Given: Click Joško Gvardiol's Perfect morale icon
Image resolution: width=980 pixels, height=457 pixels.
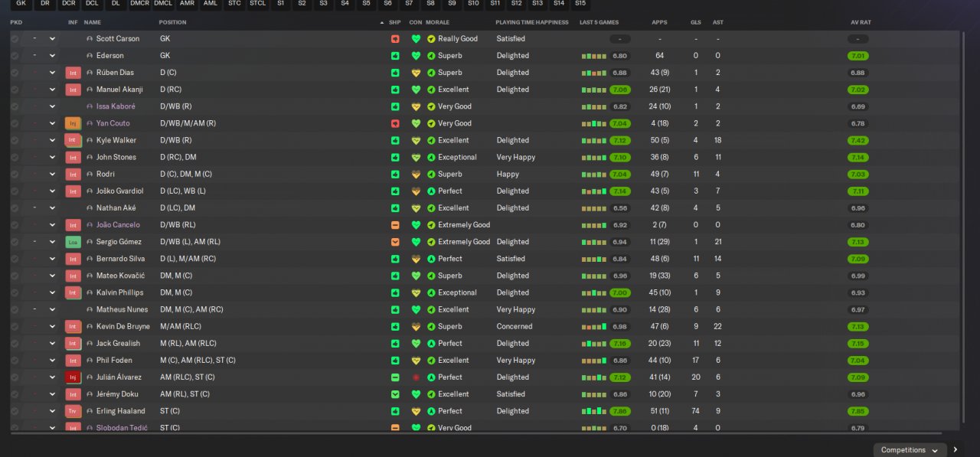Looking at the screenshot, I should (431, 191).
